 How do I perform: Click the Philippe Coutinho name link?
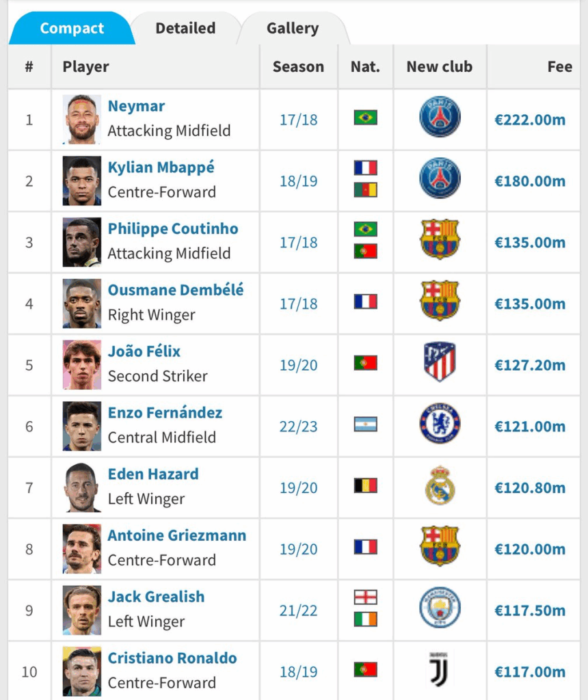[173, 228]
